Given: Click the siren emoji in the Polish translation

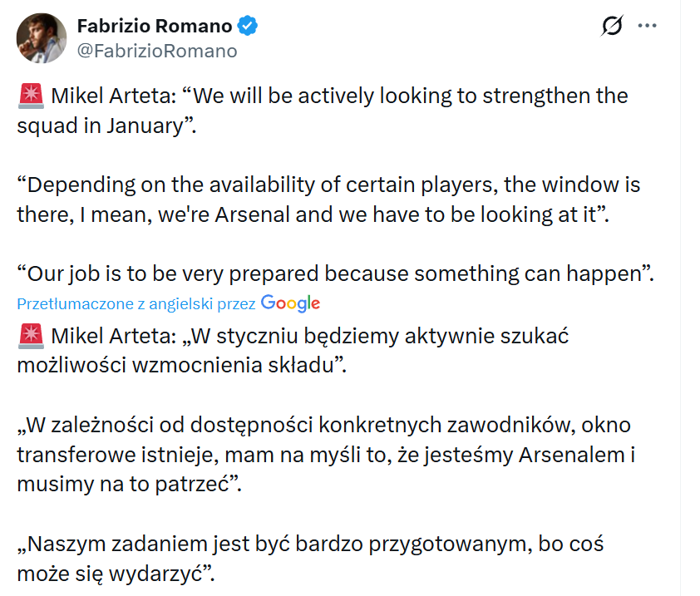Looking at the screenshot, I should pos(31,337).
